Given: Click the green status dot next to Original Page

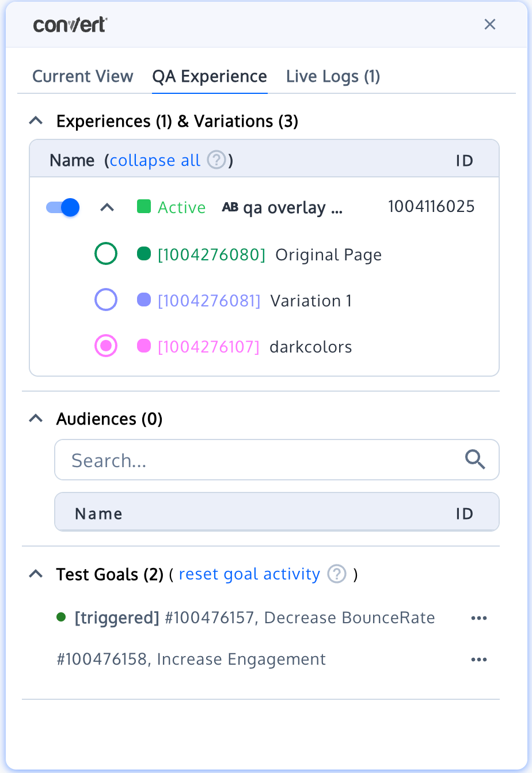Looking at the screenshot, I should pyautogui.click(x=144, y=253).
